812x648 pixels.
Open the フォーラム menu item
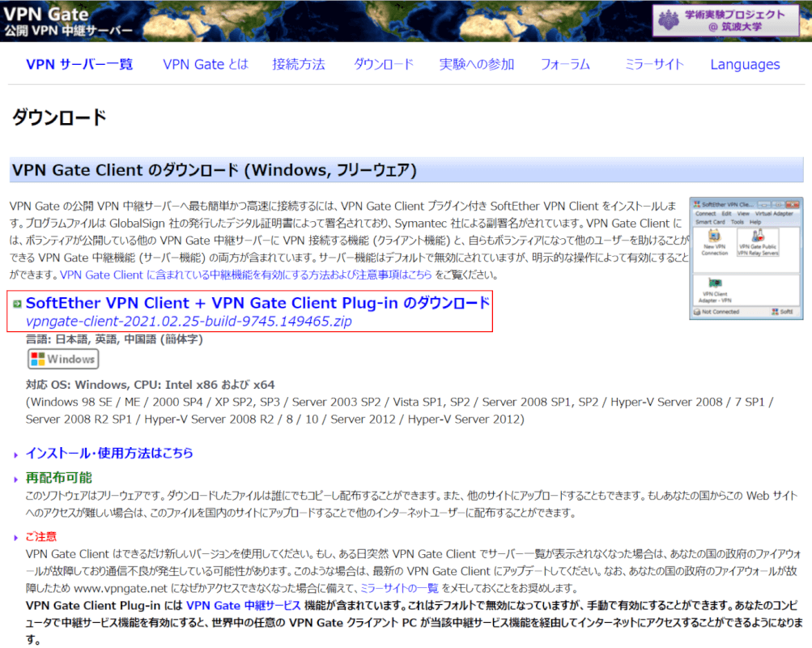[x=565, y=65]
